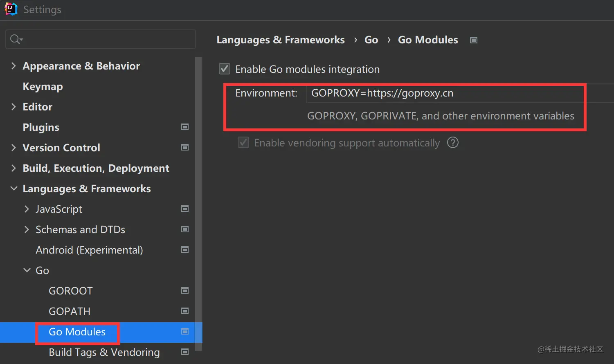Viewport: 614px width, 364px height.
Task: Click Go in the breadcrumb path
Action: [371, 40]
